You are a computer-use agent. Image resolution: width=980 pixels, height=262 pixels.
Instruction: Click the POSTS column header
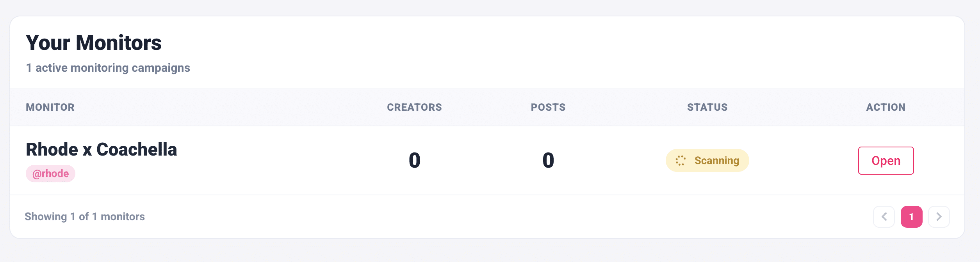point(548,107)
